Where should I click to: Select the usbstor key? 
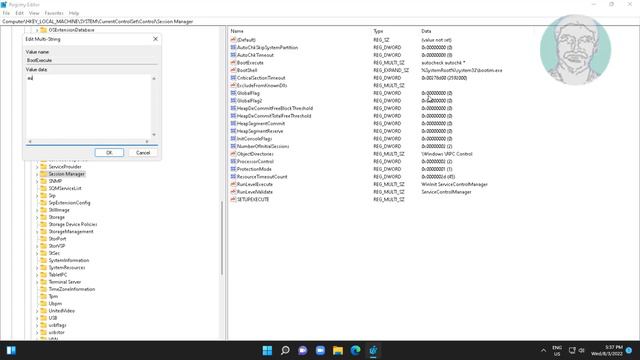tap(56, 332)
